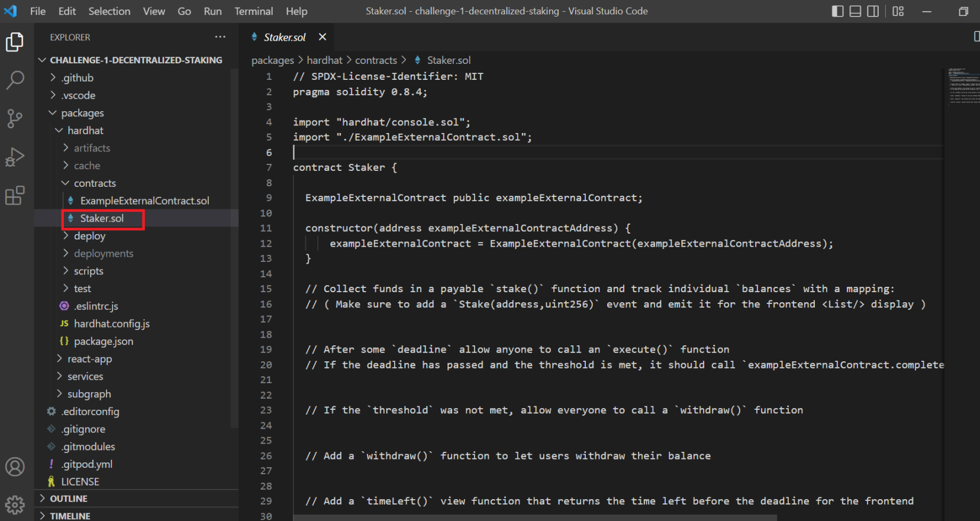Open the Accounts menu icon

coord(15,467)
